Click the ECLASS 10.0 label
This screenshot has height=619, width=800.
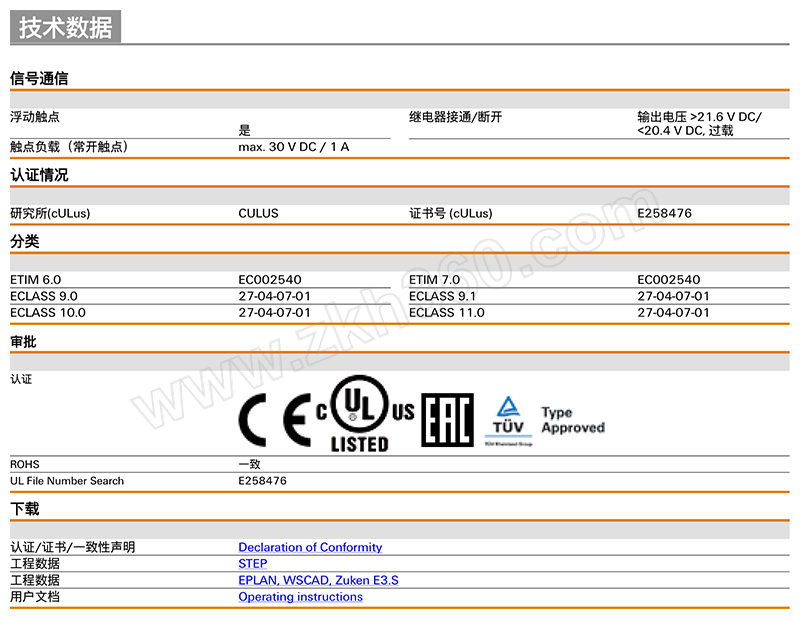pos(48,312)
